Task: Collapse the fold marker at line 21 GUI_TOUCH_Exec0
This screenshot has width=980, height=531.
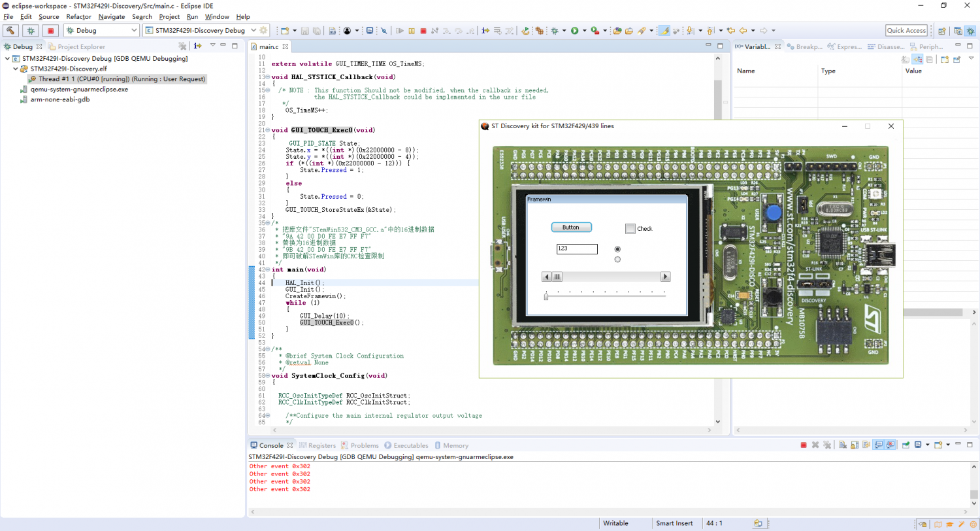Action: click(269, 130)
